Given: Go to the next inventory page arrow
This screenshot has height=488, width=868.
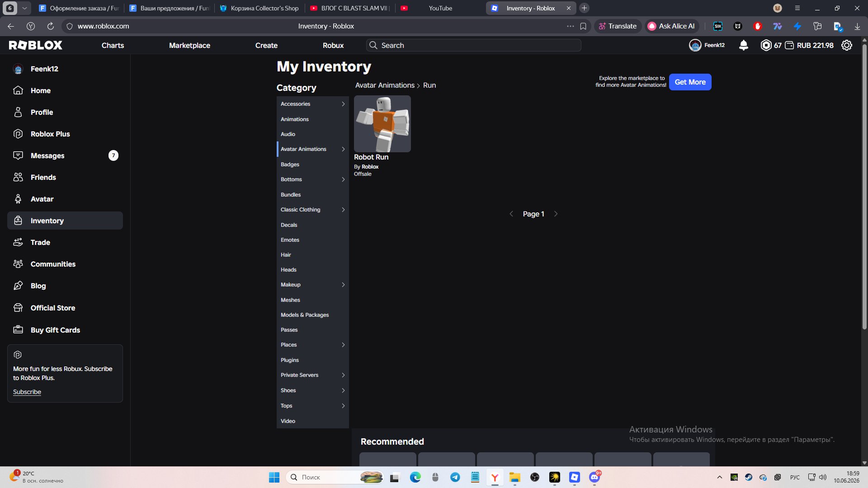Looking at the screenshot, I should [x=556, y=214].
